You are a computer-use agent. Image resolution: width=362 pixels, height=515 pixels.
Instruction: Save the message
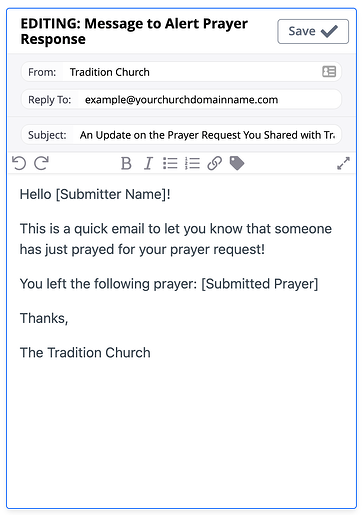click(x=313, y=31)
